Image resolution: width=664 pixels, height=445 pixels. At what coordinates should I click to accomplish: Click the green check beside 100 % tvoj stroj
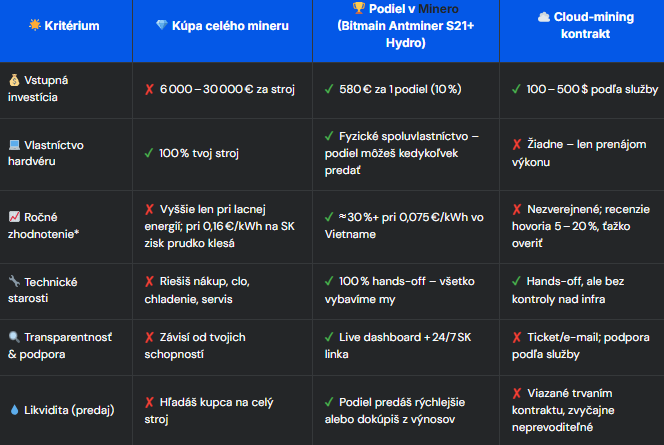[x=149, y=153]
